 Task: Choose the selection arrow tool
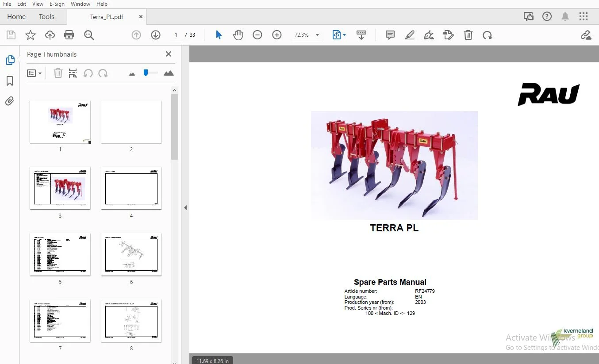pos(219,35)
